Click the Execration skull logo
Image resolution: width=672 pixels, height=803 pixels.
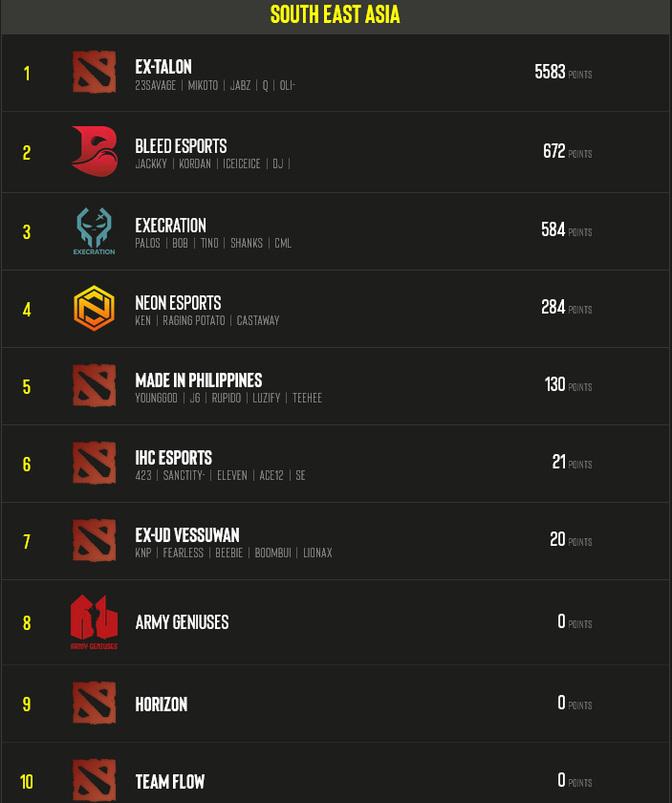(94, 231)
